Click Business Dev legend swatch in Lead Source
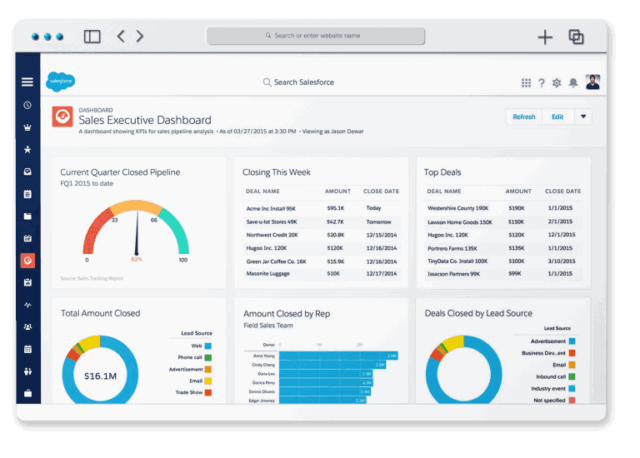Viewport: 640px width, 458px height. [572, 353]
